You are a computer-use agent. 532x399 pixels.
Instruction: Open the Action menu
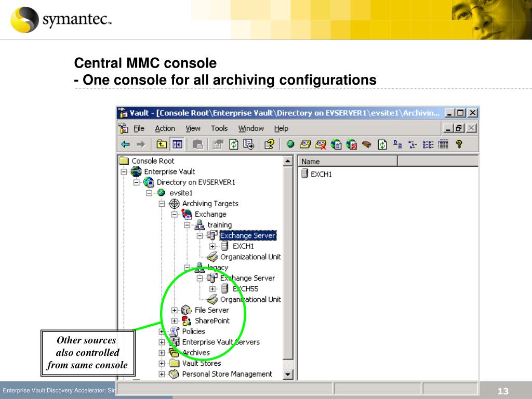point(165,129)
